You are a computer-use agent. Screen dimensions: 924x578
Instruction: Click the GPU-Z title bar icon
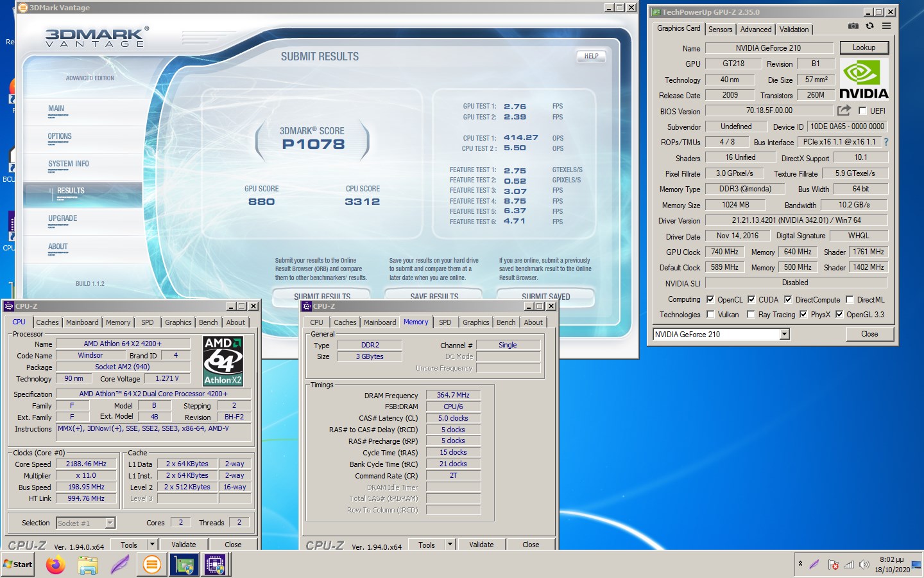click(655, 12)
